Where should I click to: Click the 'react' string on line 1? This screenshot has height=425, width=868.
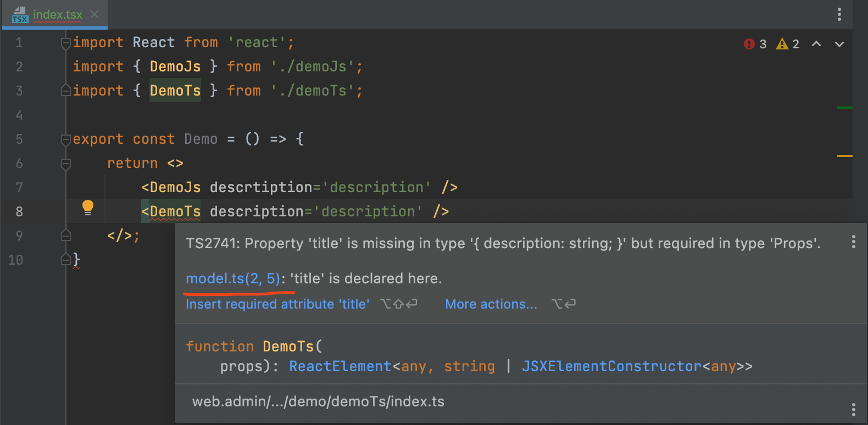tap(257, 43)
